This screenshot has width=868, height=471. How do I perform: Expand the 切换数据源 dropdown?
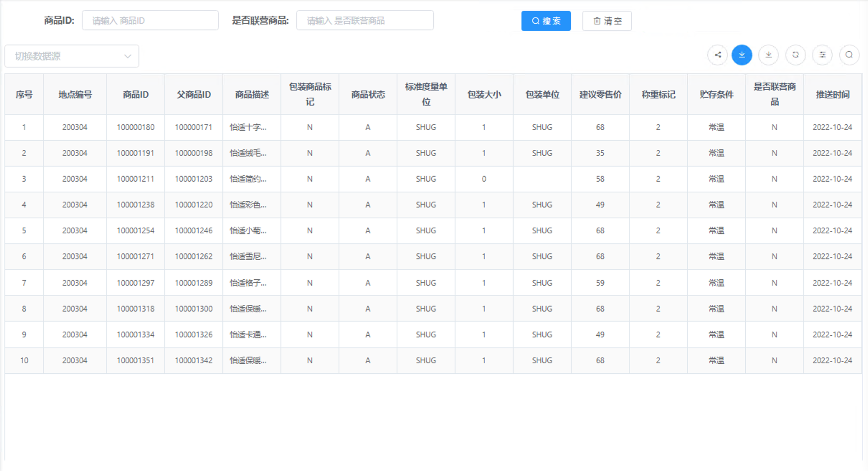(72, 56)
